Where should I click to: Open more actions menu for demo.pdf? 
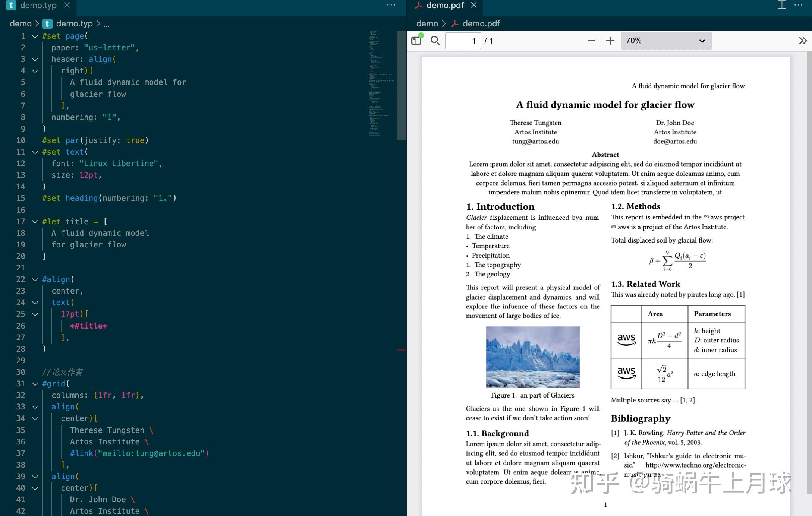click(x=798, y=5)
